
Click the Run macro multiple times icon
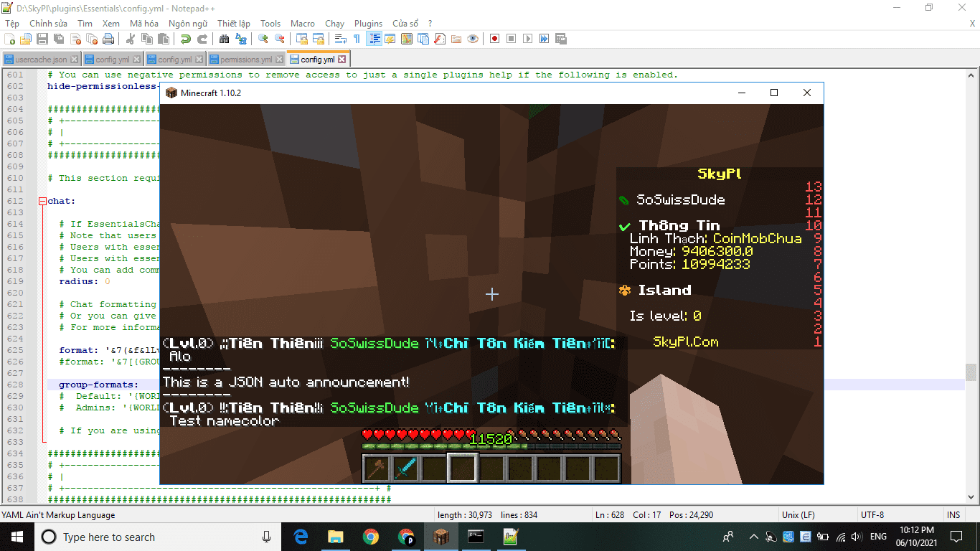[544, 39]
